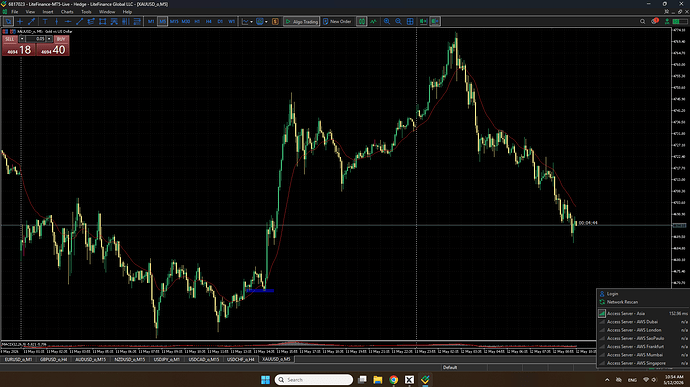Open the templates dropdown arrow
Image resolution: width=690 pixels, height=387 pixels.
266,22
